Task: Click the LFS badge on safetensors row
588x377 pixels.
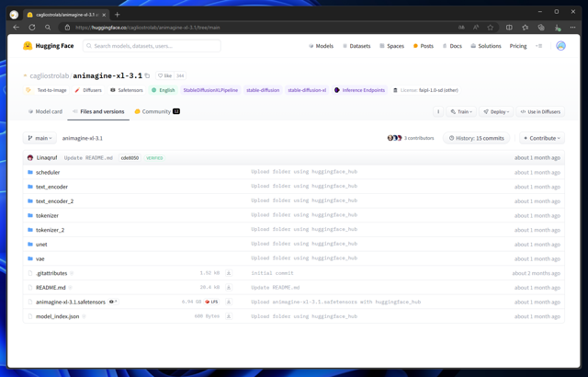Action: coord(212,302)
